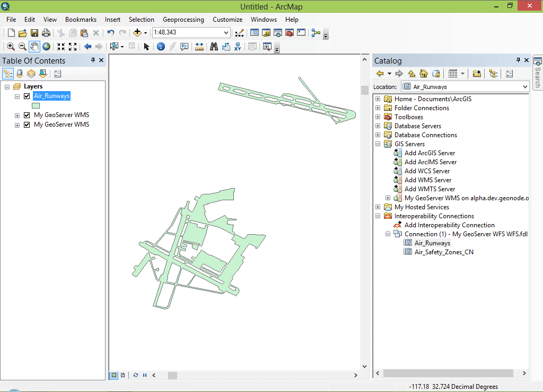Expand Folder Connections in Catalog
The height and width of the screenshot is (392, 543).
378,108
